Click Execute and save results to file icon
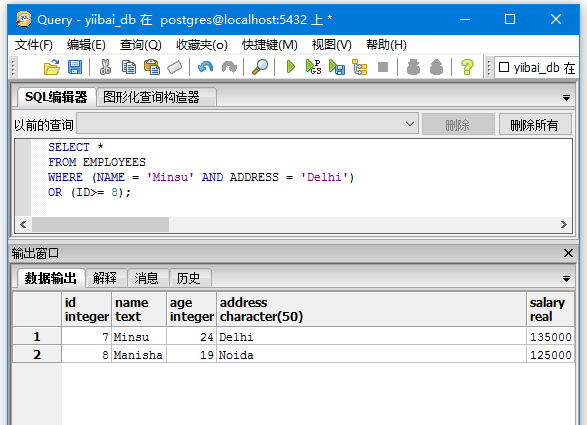 pos(337,67)
